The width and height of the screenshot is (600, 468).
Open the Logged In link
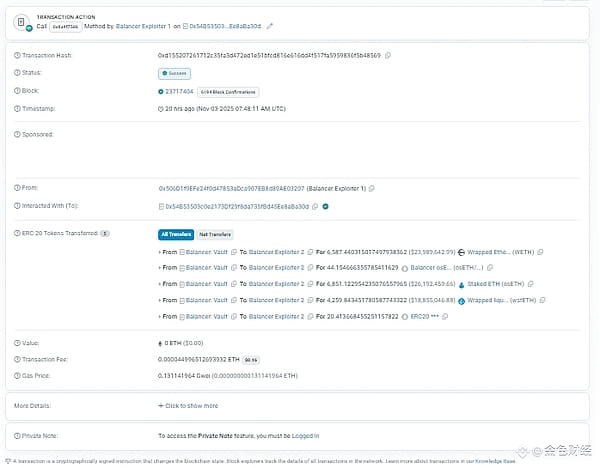(305, 436)
